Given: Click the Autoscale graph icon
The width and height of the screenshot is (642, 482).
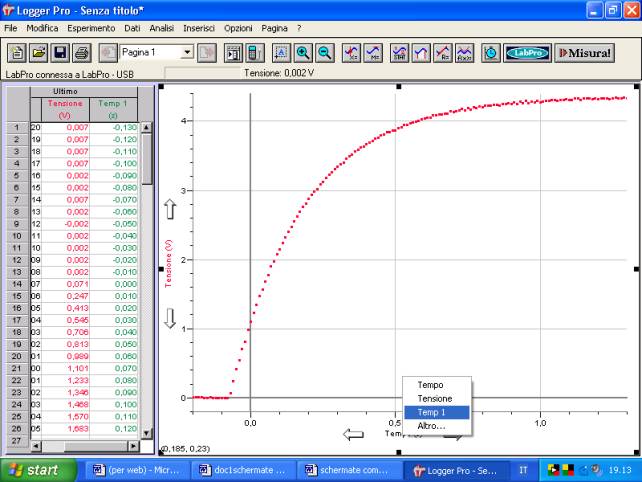Looking at the screenshot, I should [281, 53].
